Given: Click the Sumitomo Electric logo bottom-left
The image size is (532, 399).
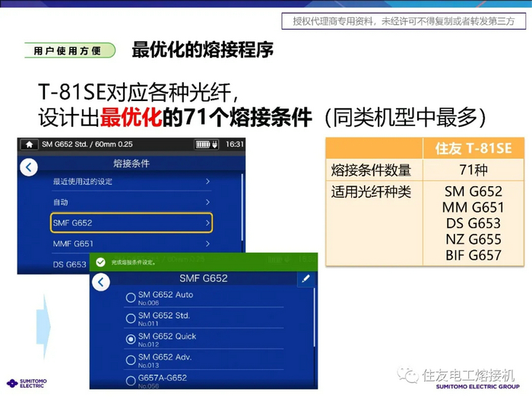Looking at the screenshot, I should click(25, 384).
